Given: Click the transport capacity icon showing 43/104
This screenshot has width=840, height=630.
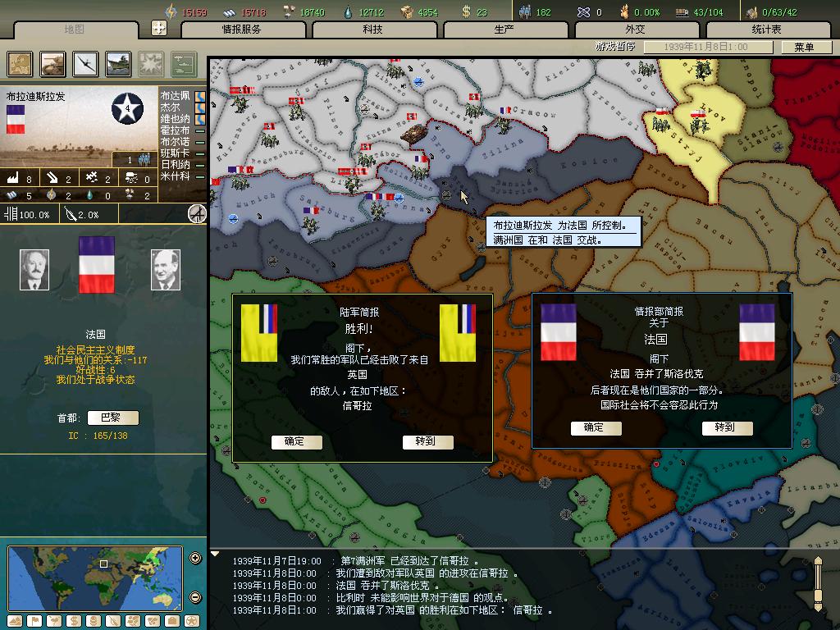Looking at the screenshot, I should [682, 11].
